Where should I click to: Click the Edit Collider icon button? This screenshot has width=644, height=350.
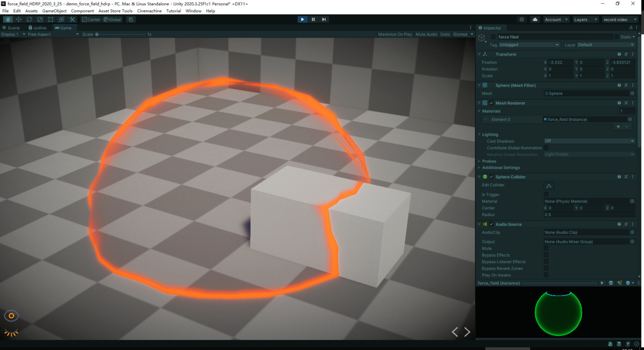pos(548,186)
